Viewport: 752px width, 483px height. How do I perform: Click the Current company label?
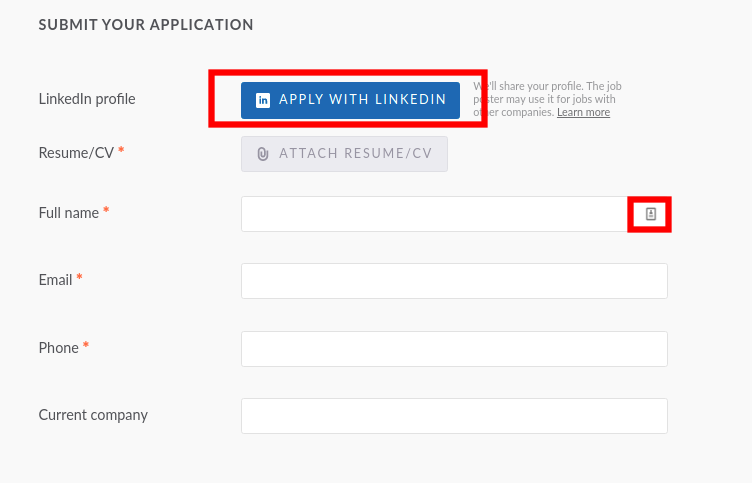[93, 415]
